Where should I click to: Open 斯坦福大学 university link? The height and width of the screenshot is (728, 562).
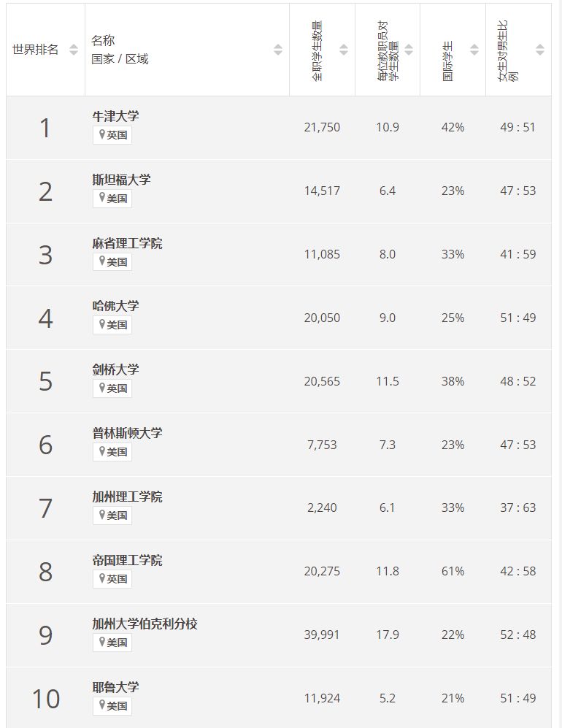122,180
